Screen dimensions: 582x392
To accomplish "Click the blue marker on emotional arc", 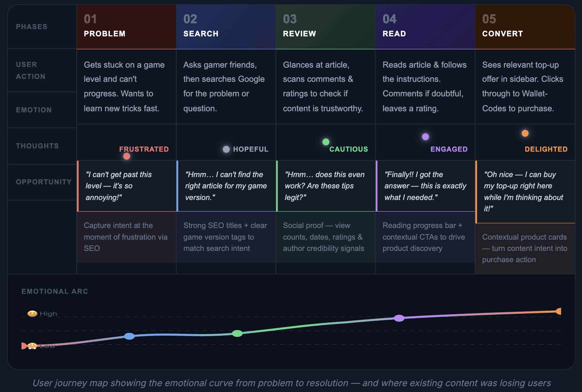I will point(129,336).
